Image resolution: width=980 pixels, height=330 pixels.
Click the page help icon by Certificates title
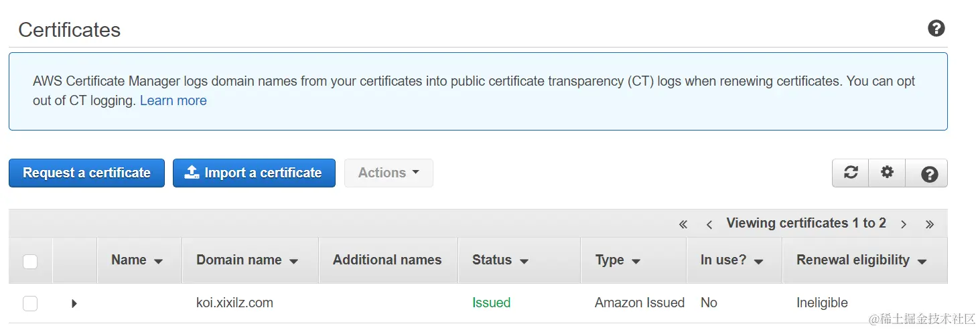pyautogui.click(x=936, y=29)
